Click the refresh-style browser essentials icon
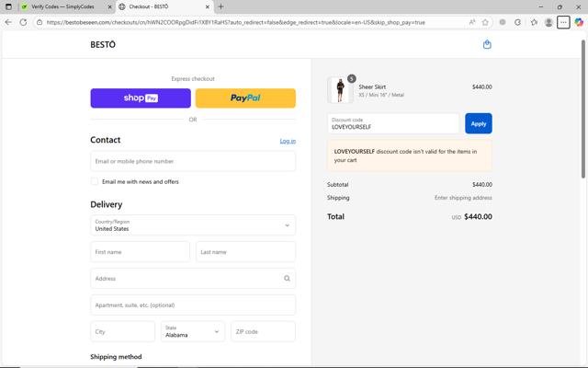The width and height of the screenshot is (588, 368). (518, 22)
